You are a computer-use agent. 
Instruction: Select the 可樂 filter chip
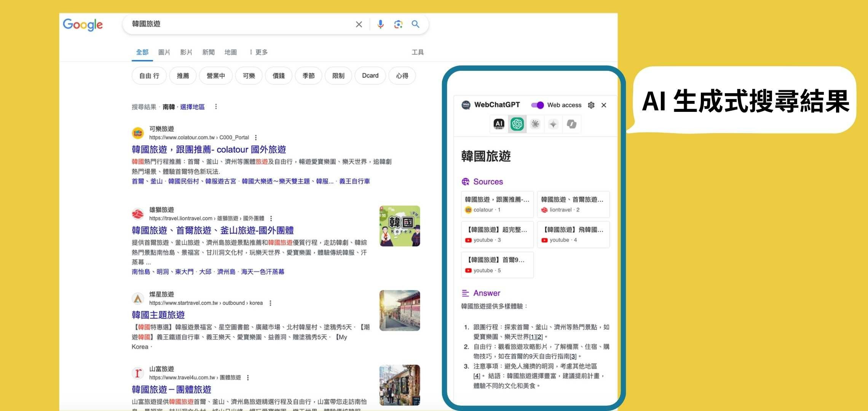[249, 76]
